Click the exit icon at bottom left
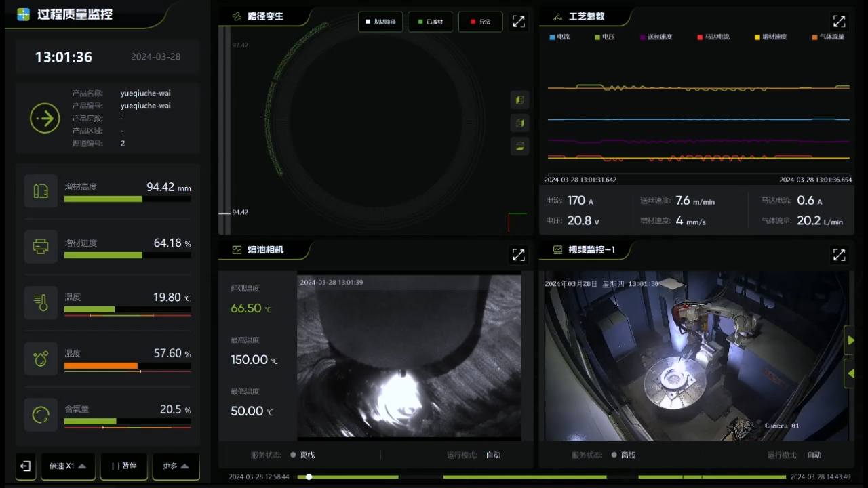Screen dimensions: 868x488 pyautogui.click(x=25, y=466)
